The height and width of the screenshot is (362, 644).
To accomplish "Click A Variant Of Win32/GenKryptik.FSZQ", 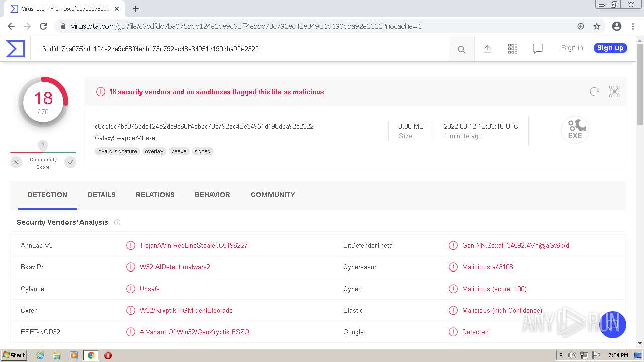I will (x=194, y=332).
